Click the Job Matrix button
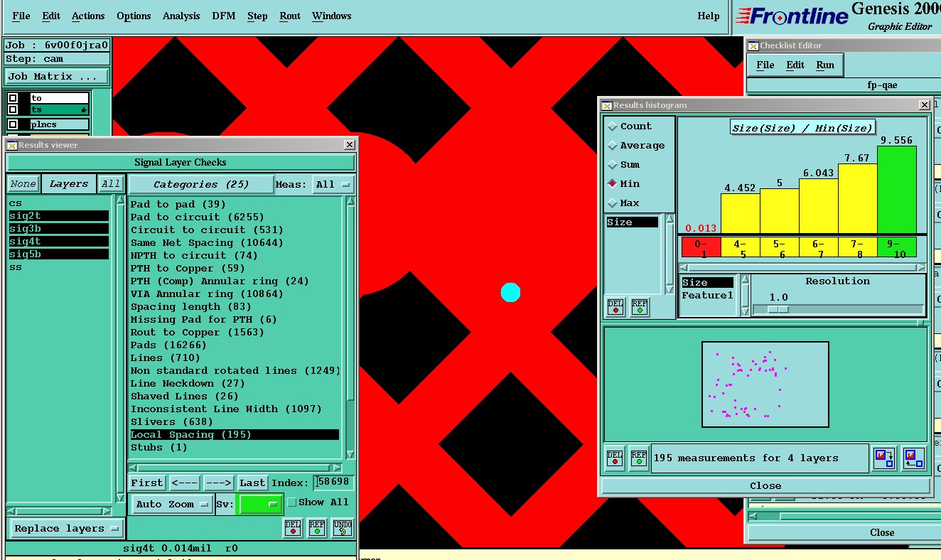This screenshot has width=941, height=560. point(57,76)
